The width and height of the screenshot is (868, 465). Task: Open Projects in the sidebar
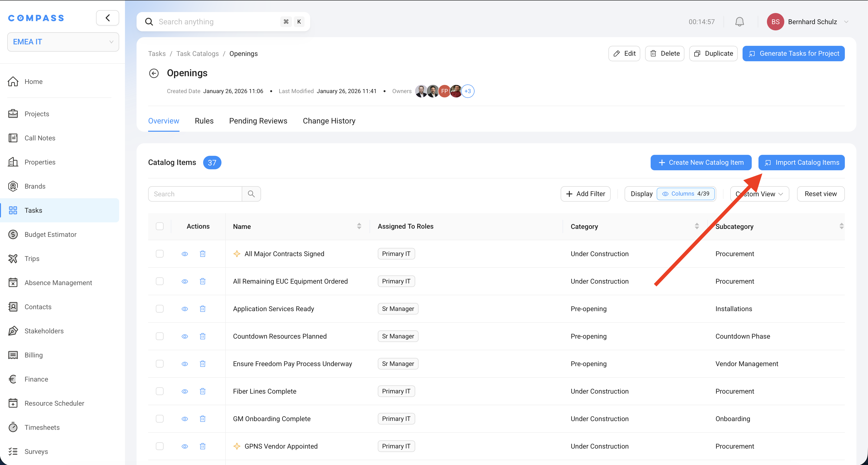[60, 114]
